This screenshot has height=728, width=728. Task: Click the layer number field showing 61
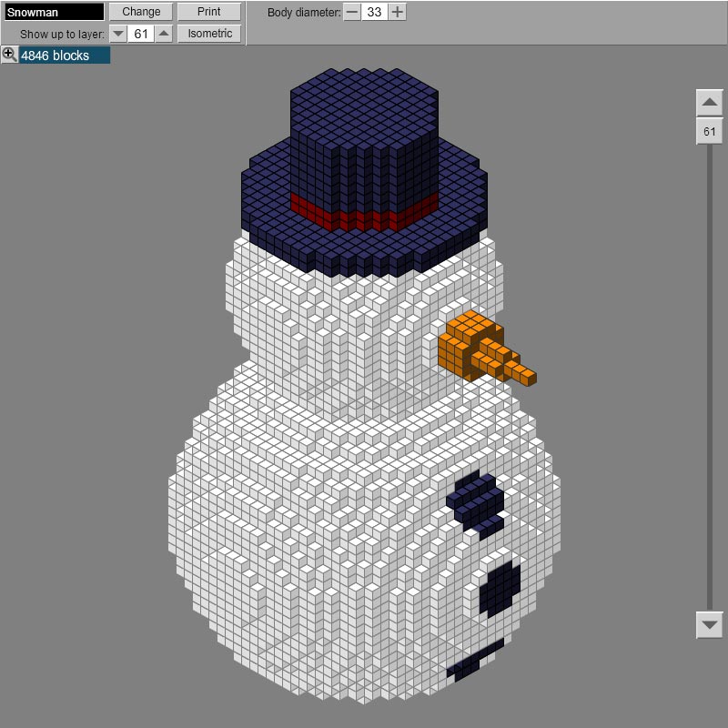coord(141,34)
